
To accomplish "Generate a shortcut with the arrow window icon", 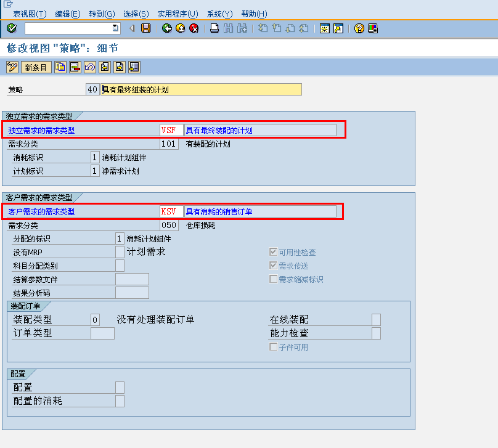I will click(338, 28).
